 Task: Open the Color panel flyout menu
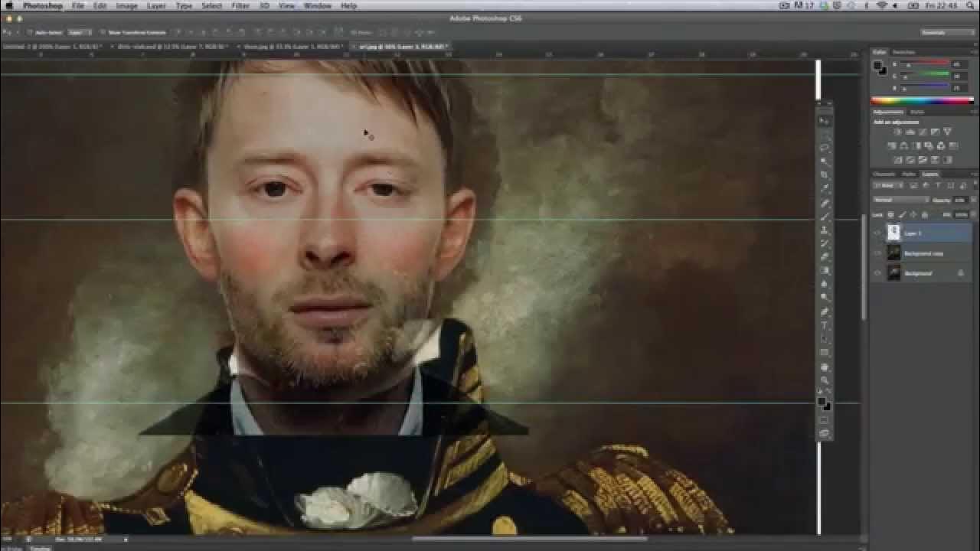976,52
